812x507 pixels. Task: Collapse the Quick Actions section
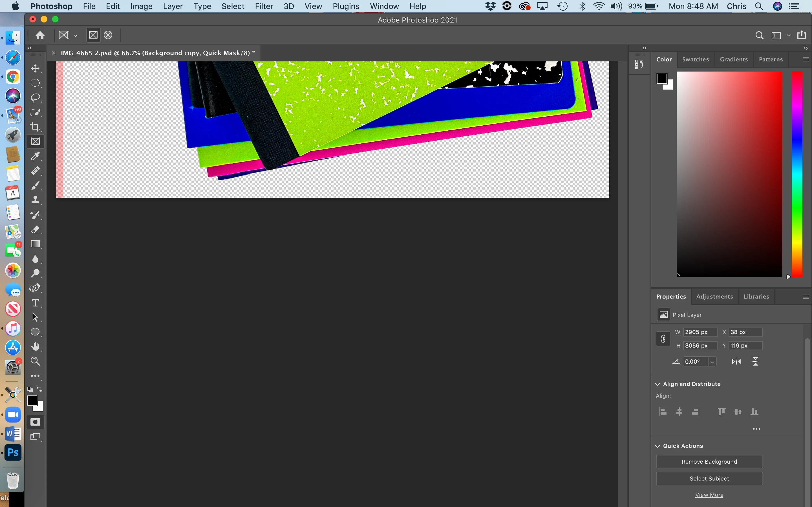pyautogui.click(x=658, y=446)
